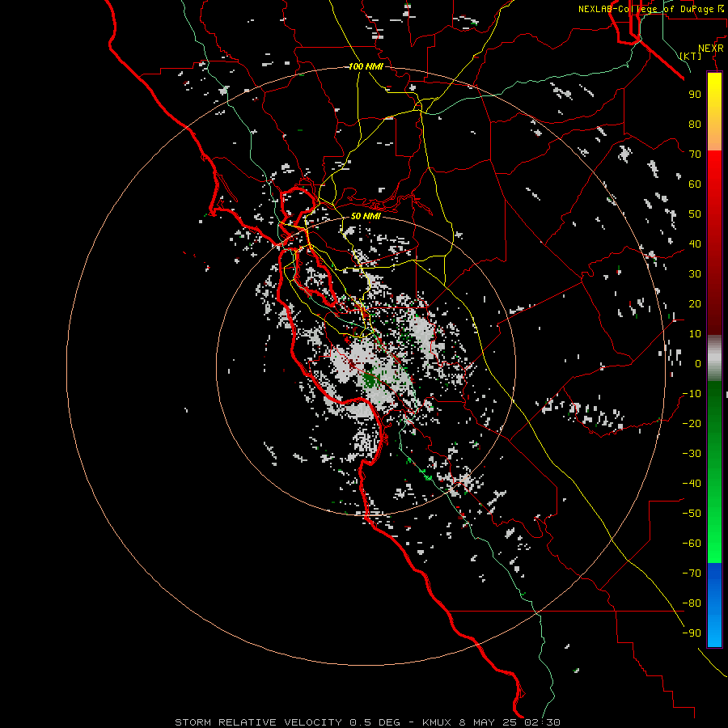Click the 70 value on velocity scale
This screenshot has height=728, width=728.
click(695, 154)
